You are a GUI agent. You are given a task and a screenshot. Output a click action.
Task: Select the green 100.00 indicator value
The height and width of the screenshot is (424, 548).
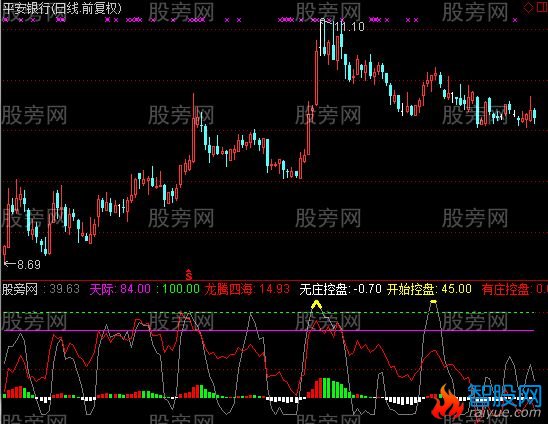point(181,289)
